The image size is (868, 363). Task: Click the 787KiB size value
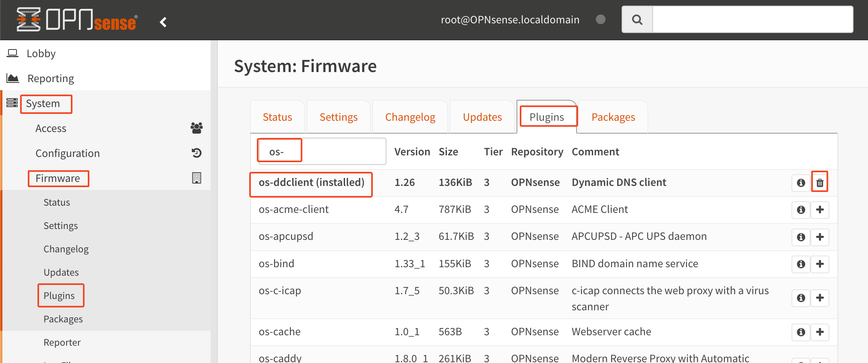click(455, 209)
